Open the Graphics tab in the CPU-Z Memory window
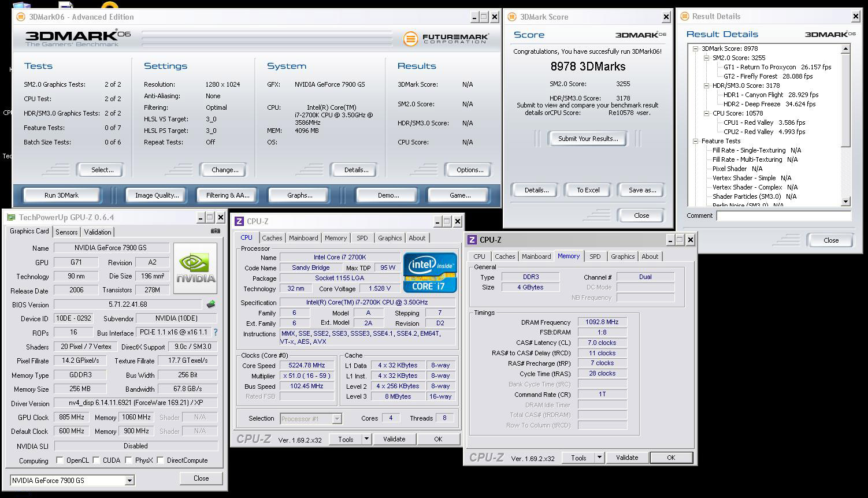 point(622,257)
